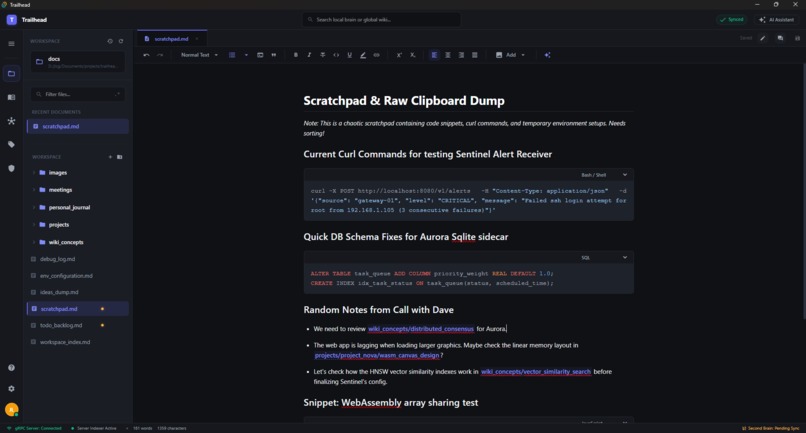Viewport: 806px width, 433px height.
Task: Redo the last edit
Action: 160,55
